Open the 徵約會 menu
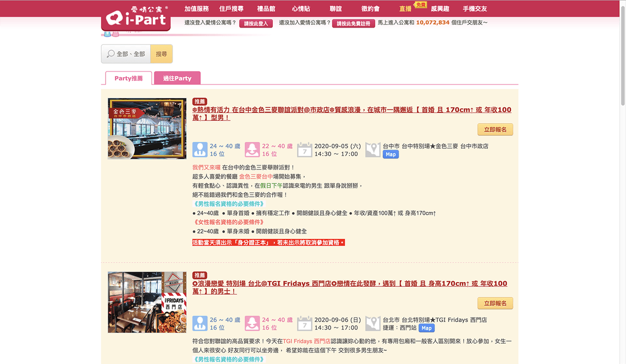The width and height of the screenshot is (626, 364). [x=370, y=9]
